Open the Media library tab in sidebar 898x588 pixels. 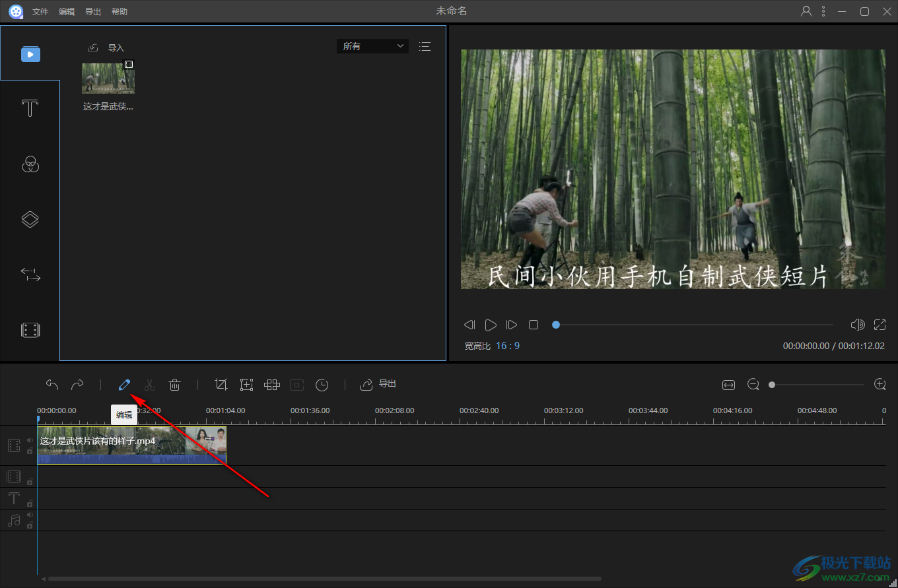(30, 53)
